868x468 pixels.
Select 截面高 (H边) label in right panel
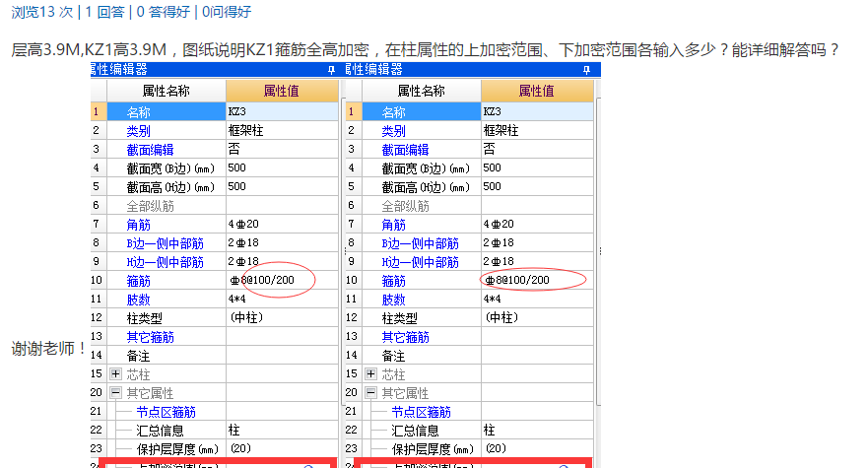click(426, 187)
